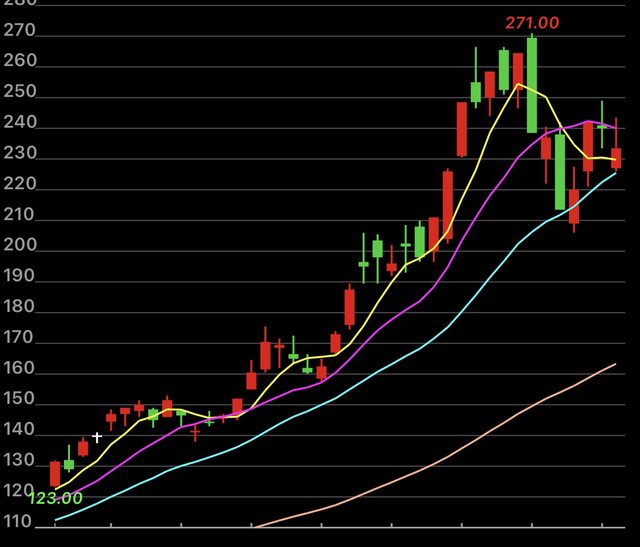Select the first red candle at far left
640x547 pixels.
[55, 473]
